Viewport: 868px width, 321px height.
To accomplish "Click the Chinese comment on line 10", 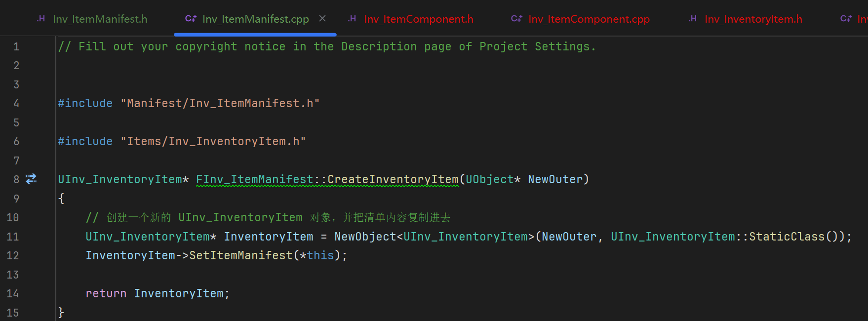I will coord(268,217).
